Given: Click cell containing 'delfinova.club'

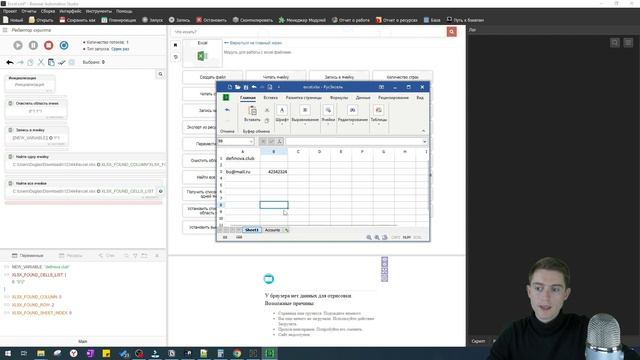Looking at the screenshot, I should click(x=242, y=158).
